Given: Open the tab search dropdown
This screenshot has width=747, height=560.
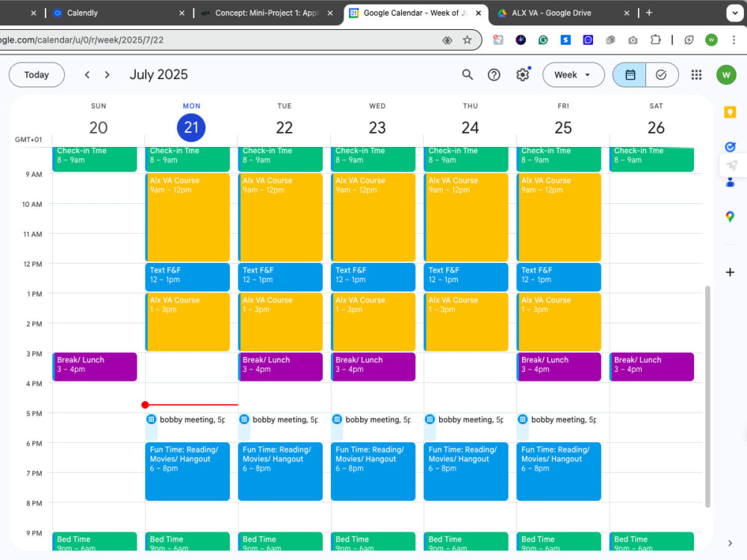Looking at the screenshot, I should (734, 13).
